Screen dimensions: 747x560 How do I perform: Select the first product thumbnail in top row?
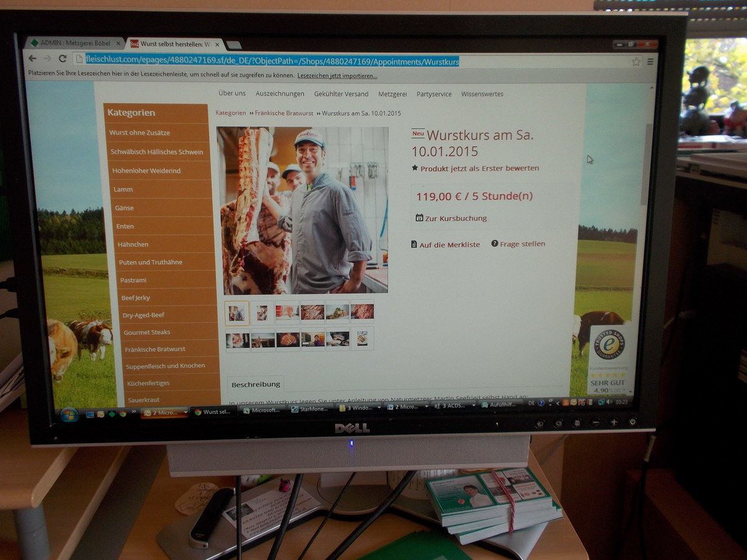[x=237, y=313]
